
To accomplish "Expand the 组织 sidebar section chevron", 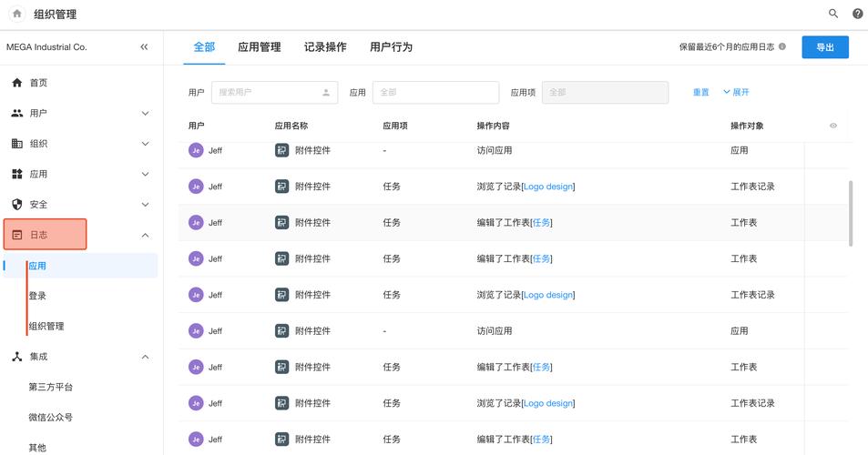I will (145, 144).
